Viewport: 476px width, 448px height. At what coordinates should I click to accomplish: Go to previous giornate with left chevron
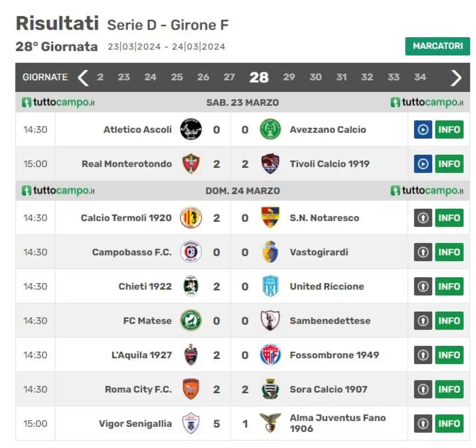[x=83, y=77]
